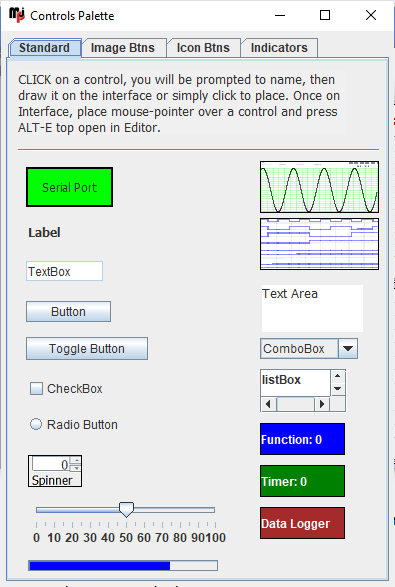Select the Radio Button control

(x=36, y=424)
